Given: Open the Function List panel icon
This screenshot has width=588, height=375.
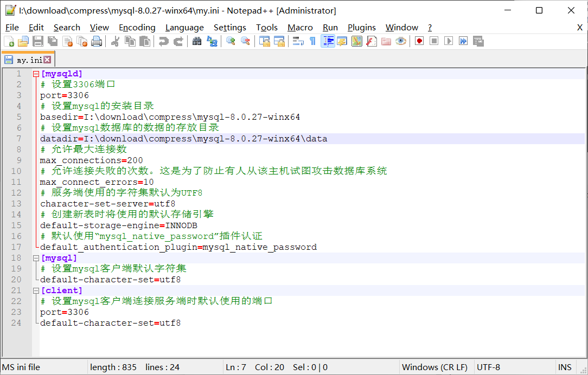Looking at the screenshot, I should pyautogui.click(x=371, y=41).
